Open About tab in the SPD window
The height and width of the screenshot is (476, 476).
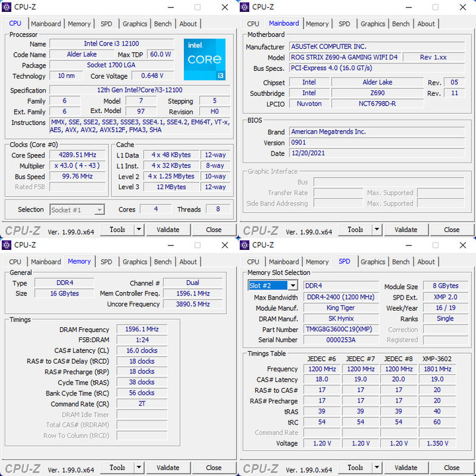point(426,262)
